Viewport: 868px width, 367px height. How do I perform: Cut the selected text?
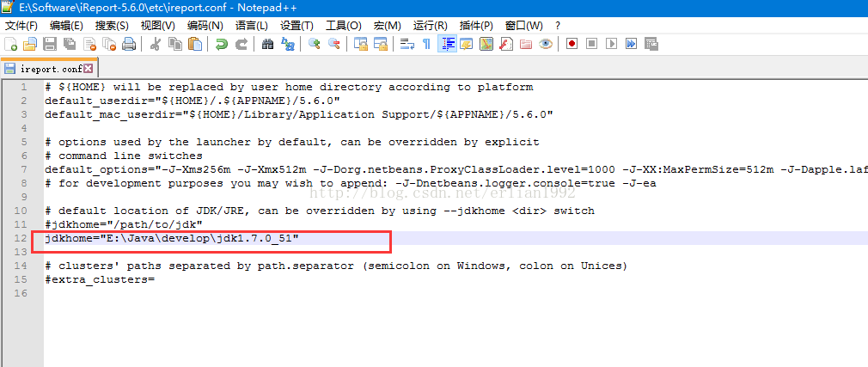155,45
